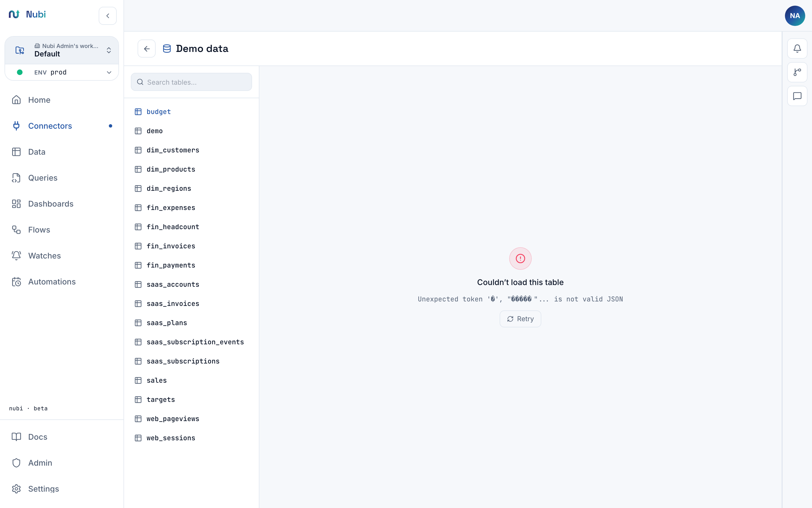Screen dimensions: 812x508
Task: Open the Docs link
Action: [62, 437]
